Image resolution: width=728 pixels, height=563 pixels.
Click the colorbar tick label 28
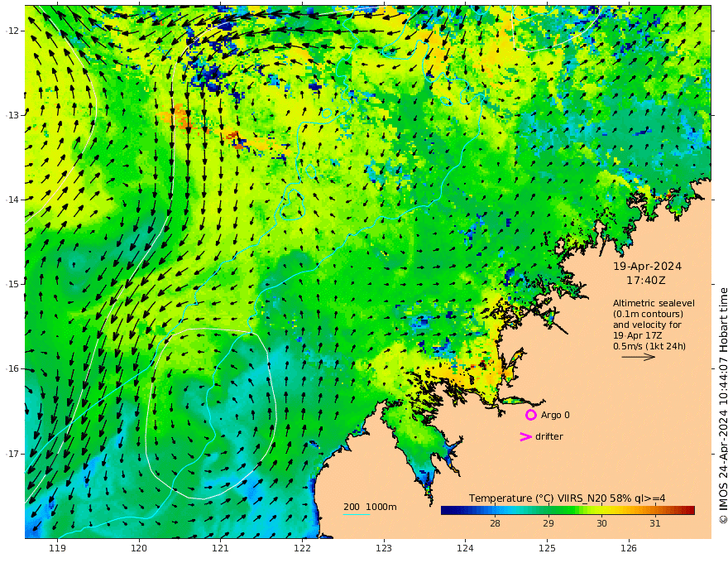tap(495, 523)
